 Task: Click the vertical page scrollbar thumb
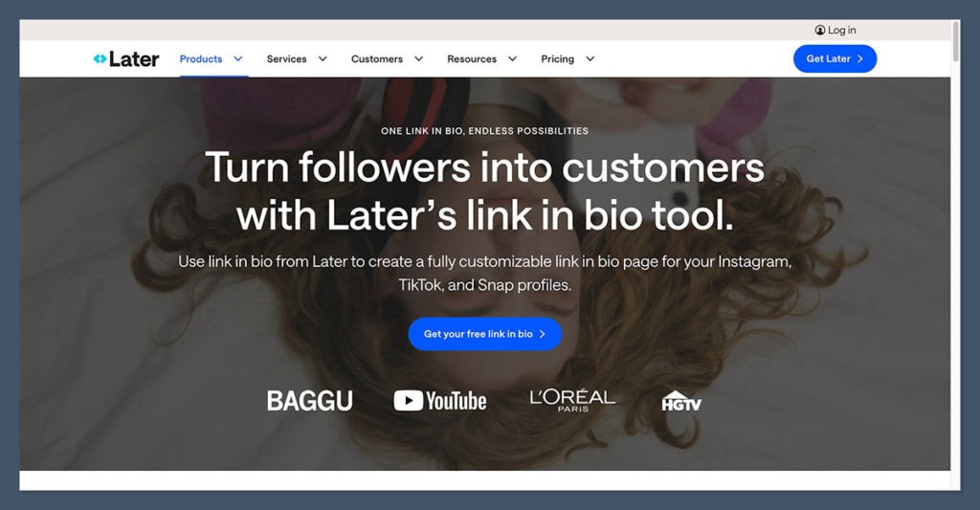tap(956, 41)
